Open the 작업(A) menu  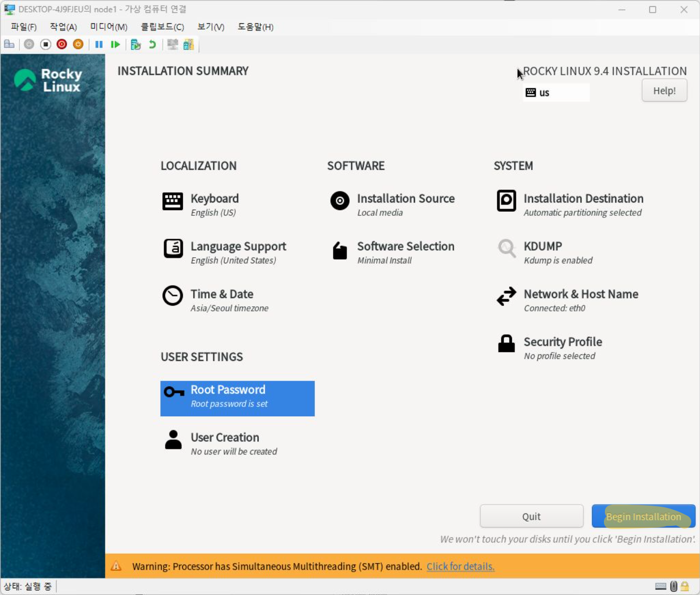click(x=64, y=27)
